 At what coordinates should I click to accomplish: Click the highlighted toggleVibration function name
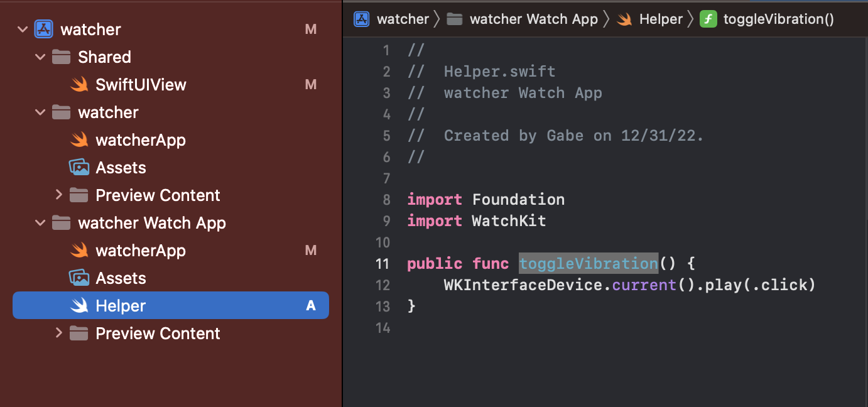(588, 264)
